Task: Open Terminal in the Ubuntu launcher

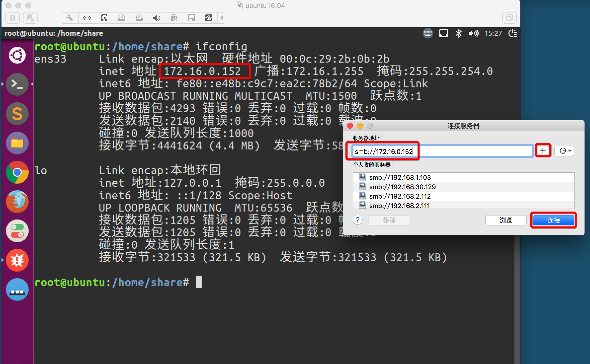Action: 17,84
